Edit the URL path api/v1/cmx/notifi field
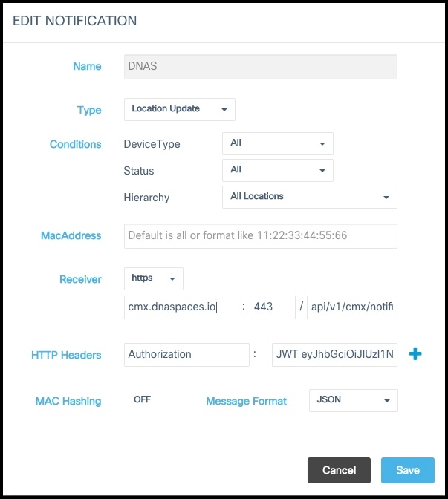The width and height of the screenshot is (448, 499). 352,307
